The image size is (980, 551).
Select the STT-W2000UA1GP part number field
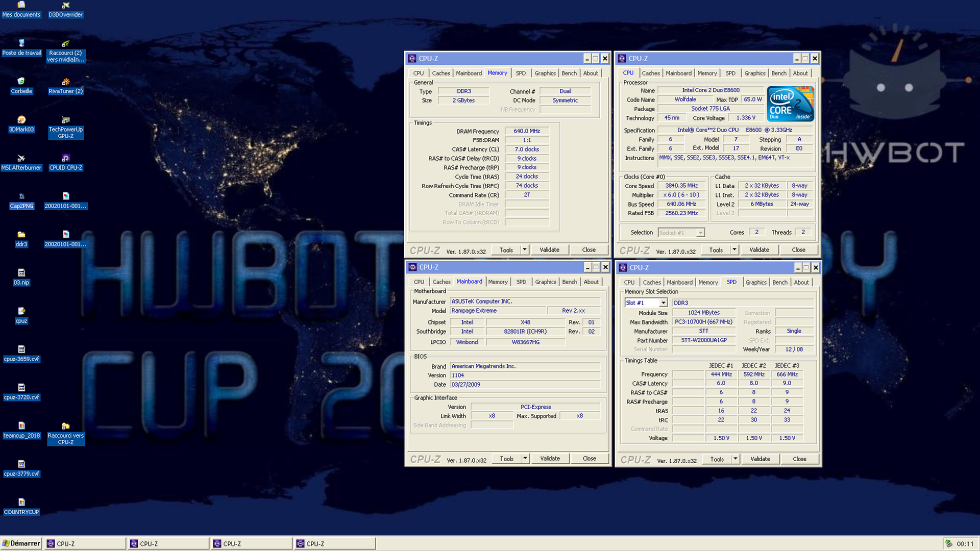point(703,340)
